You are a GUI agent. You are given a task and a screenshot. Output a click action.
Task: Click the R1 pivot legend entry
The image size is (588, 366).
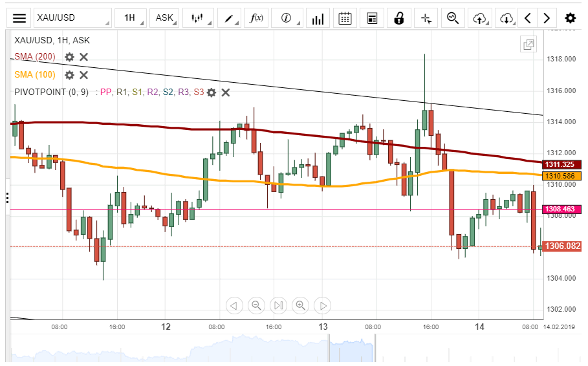[122, 92]
